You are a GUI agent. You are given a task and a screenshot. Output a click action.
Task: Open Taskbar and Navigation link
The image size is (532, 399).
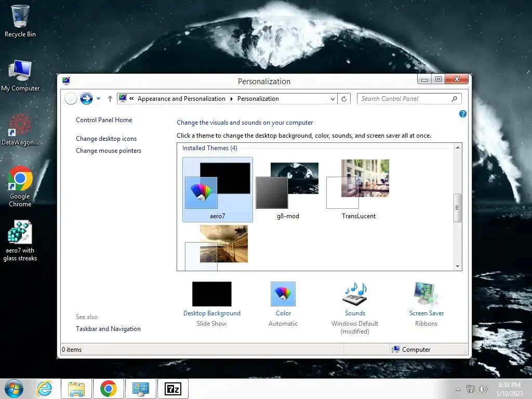tap(108, 329)
